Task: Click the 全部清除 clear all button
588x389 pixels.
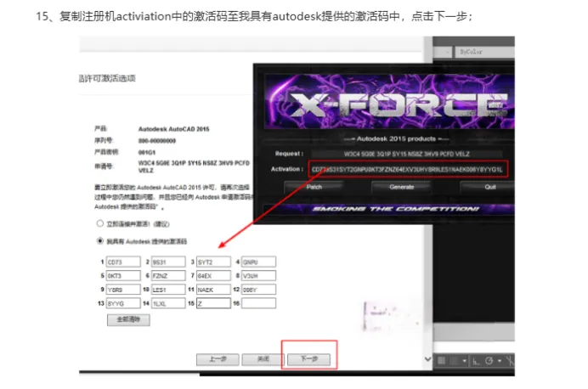Action: click(x=128, y=319)
